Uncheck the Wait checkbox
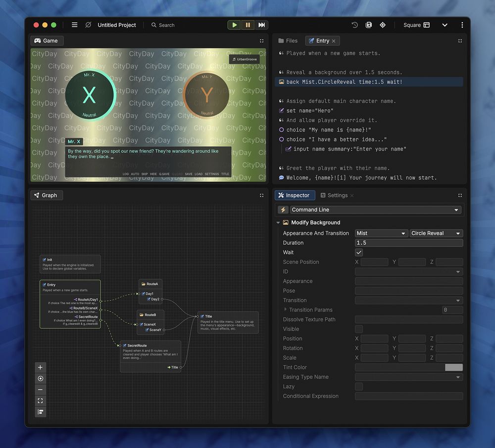Screen dimensions: 495x448 (x=359, y=252)
